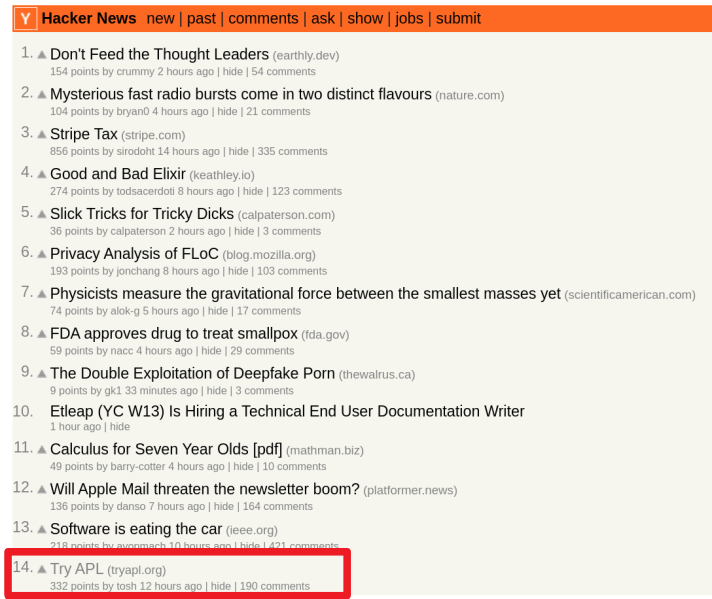Open the 'submit' page
Viewport: 712px width, 599px height.
458,19
